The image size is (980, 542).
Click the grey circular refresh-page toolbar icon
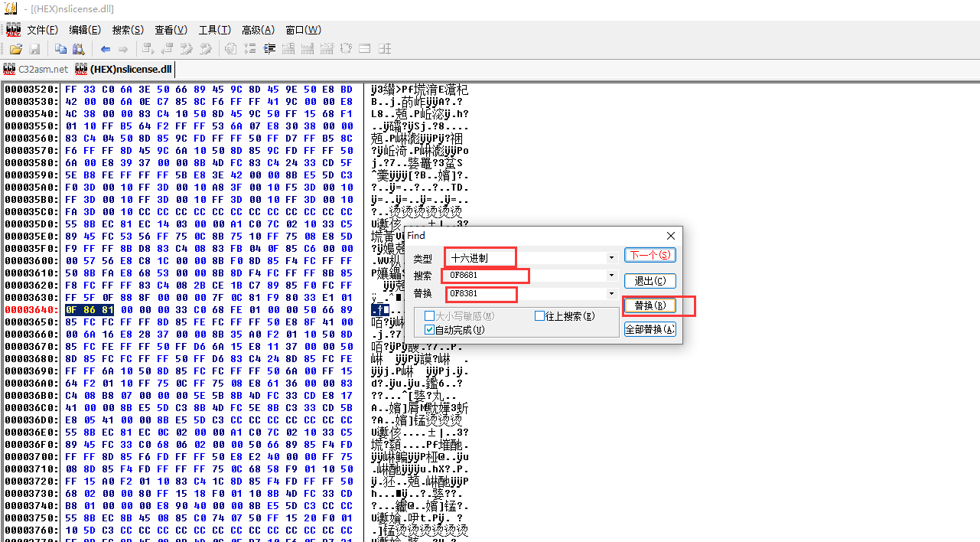coord(230,49)
